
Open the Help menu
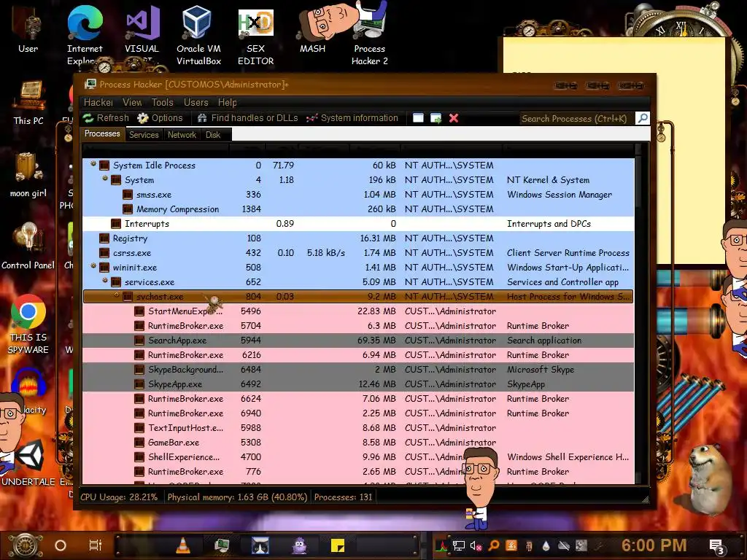click(x=228, y=102)
